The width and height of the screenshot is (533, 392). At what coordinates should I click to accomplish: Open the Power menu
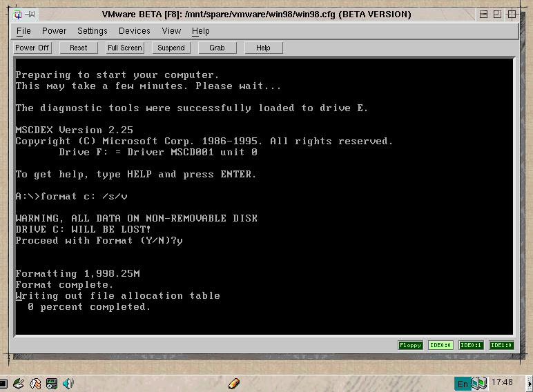tap(54, 31)
